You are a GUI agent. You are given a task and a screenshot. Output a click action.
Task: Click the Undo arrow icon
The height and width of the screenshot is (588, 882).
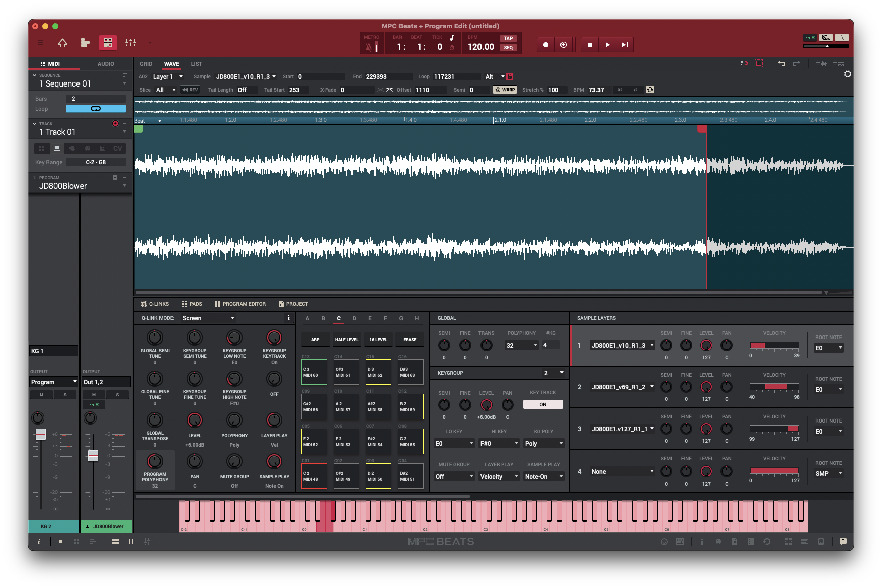click(x=781, y=63)
